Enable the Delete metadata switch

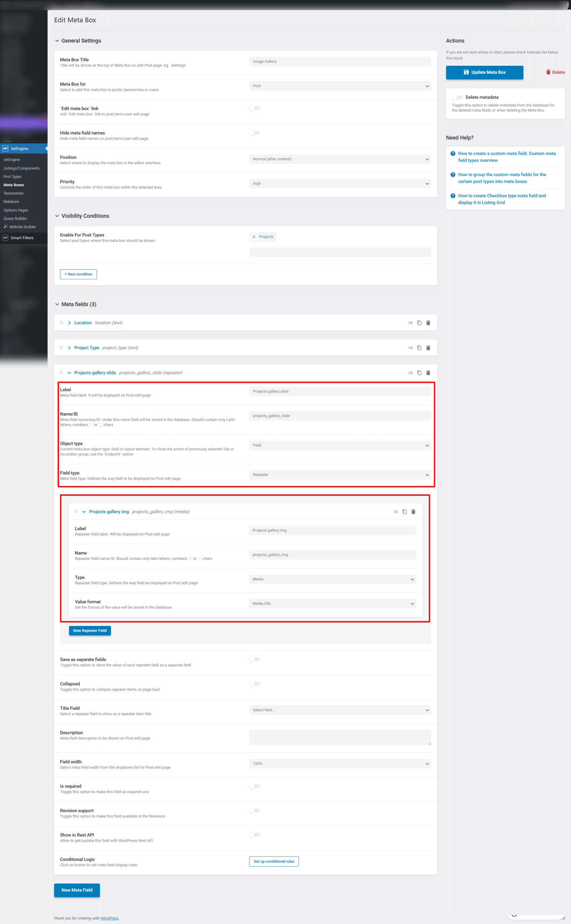tap(457, 97)
